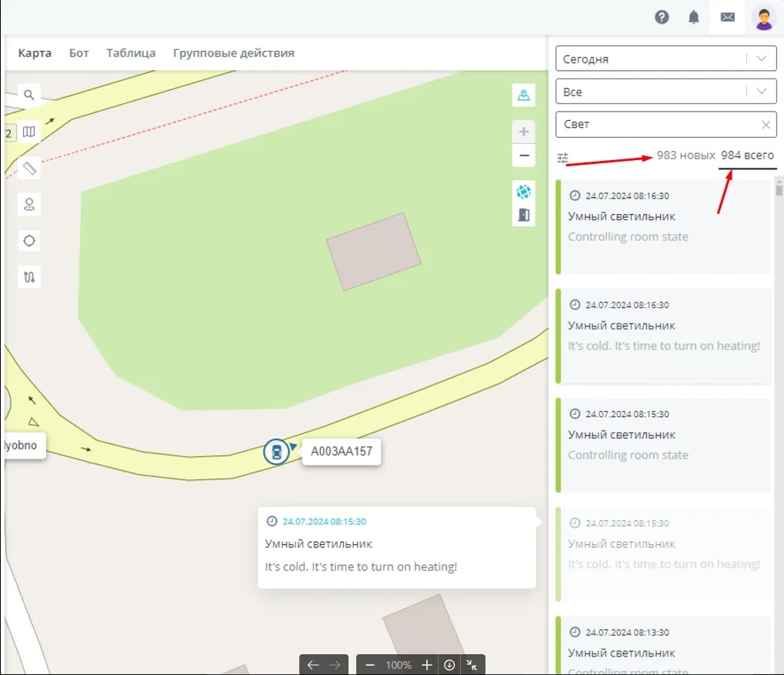Image resolution: width=784 pixels, height=675 pixels.
Task: Click the place marker tool icon
Action: [x=29, y=204]
